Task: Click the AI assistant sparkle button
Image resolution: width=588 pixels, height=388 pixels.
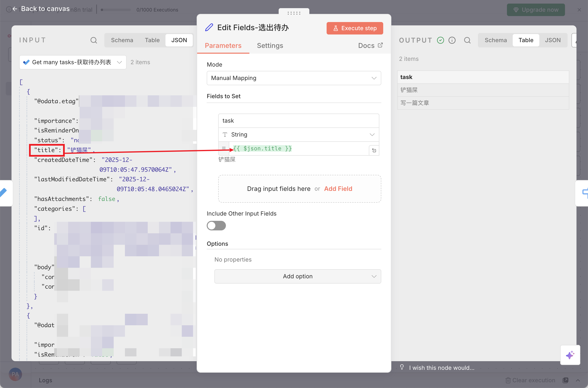Action: (x=570, y=355)
